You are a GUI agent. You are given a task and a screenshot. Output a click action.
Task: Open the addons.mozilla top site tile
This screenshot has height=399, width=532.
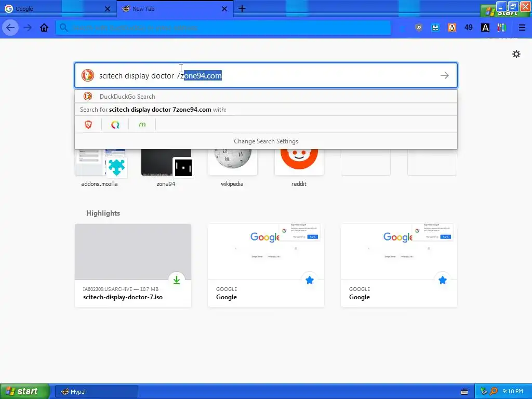100,168
